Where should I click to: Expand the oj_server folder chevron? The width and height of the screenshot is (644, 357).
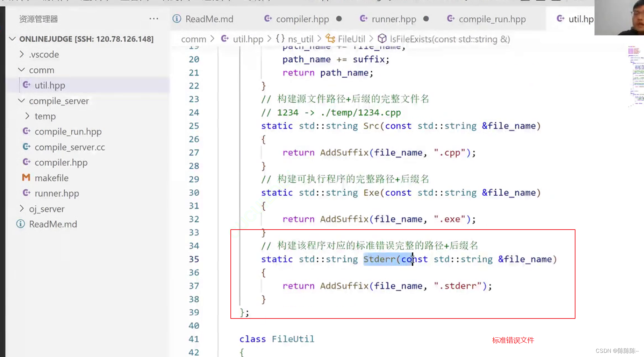pyautogui.click(x=22, y=209)
